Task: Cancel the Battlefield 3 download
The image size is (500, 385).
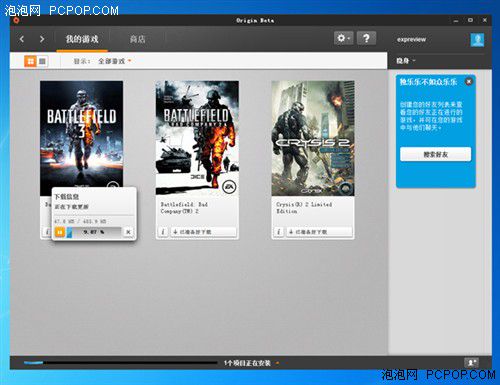Action: (128, 232)
